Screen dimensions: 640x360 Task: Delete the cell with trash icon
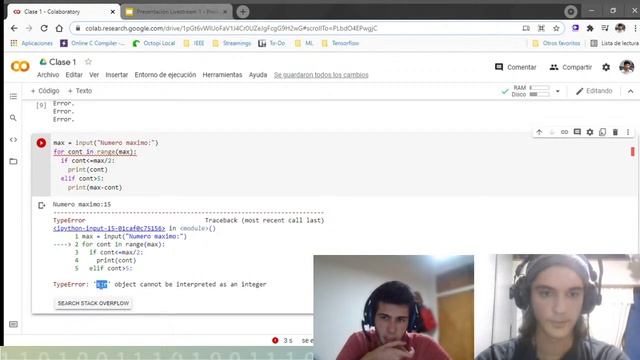[615, 132]
